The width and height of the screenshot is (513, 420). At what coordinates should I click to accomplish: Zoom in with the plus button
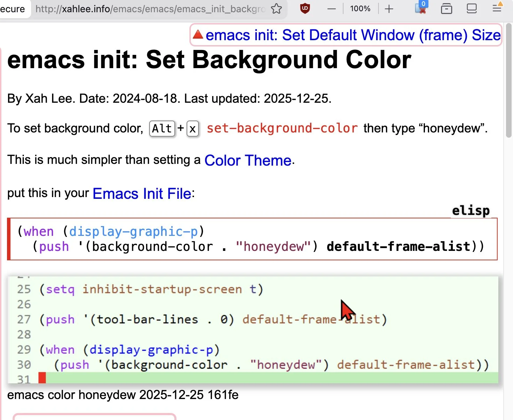click(x=389, y=9)
